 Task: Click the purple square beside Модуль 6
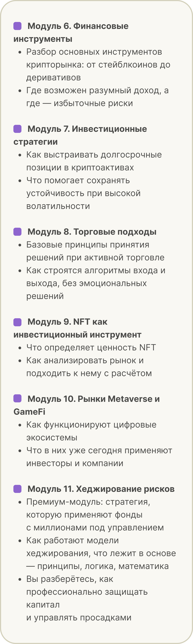18,26
